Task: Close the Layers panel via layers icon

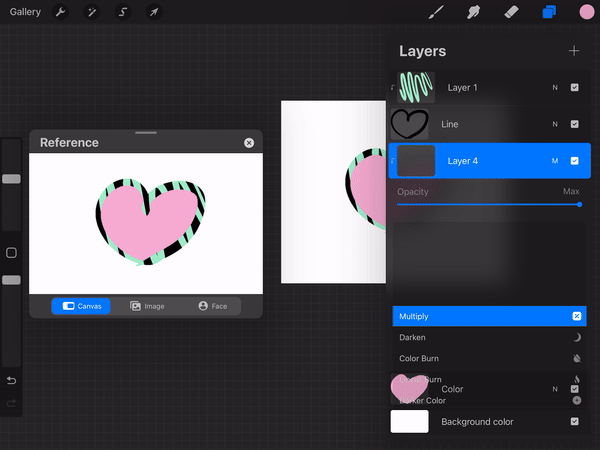Action: pos(549,12)
